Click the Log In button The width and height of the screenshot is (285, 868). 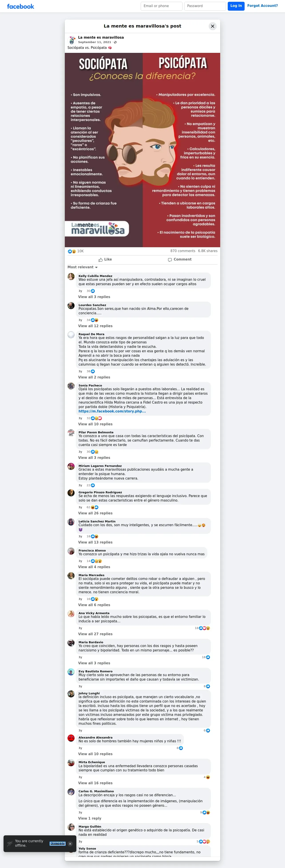coord(236,6)
